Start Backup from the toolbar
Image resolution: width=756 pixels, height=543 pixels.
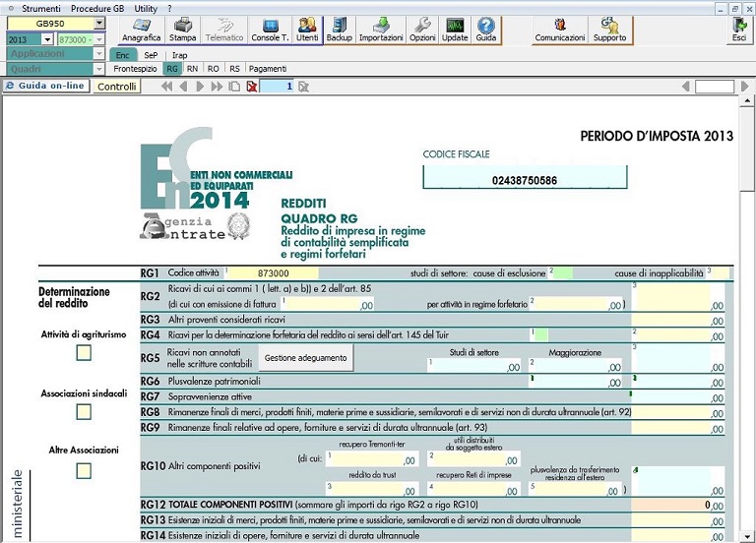click(339, 30)
